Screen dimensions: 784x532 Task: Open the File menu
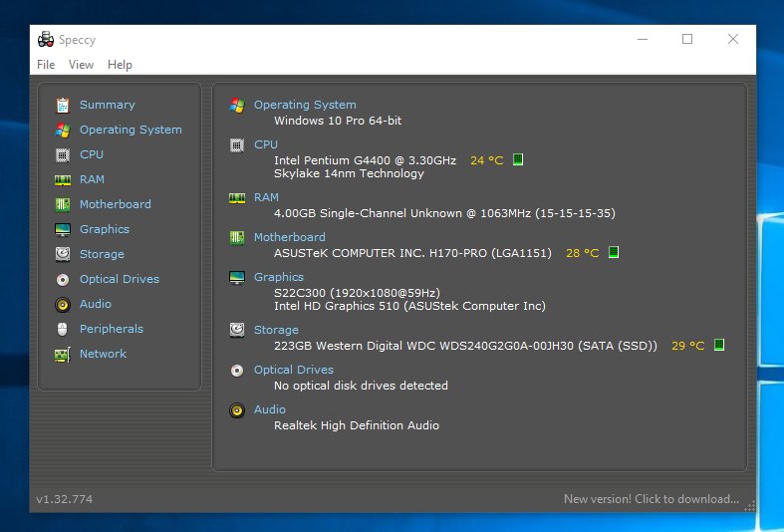click(46, 65)
